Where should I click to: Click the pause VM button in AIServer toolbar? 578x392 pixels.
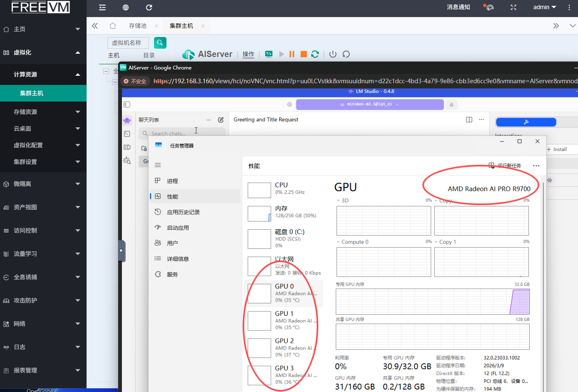click(292, 54)
